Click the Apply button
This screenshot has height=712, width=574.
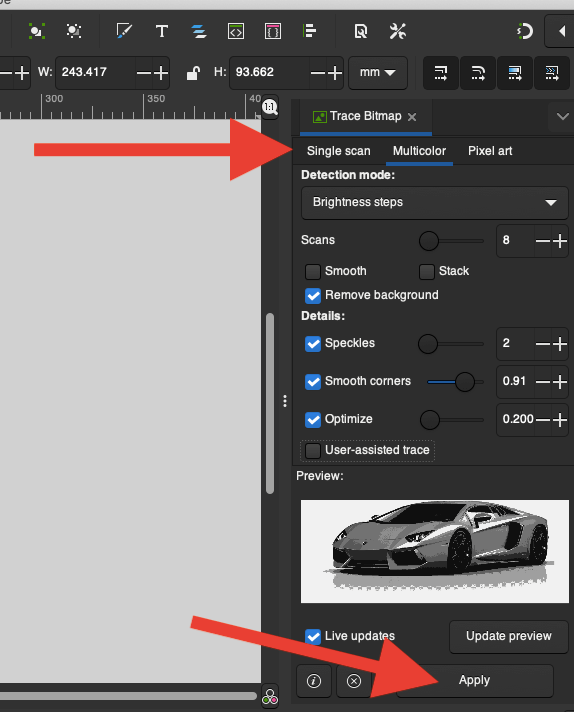475,681
